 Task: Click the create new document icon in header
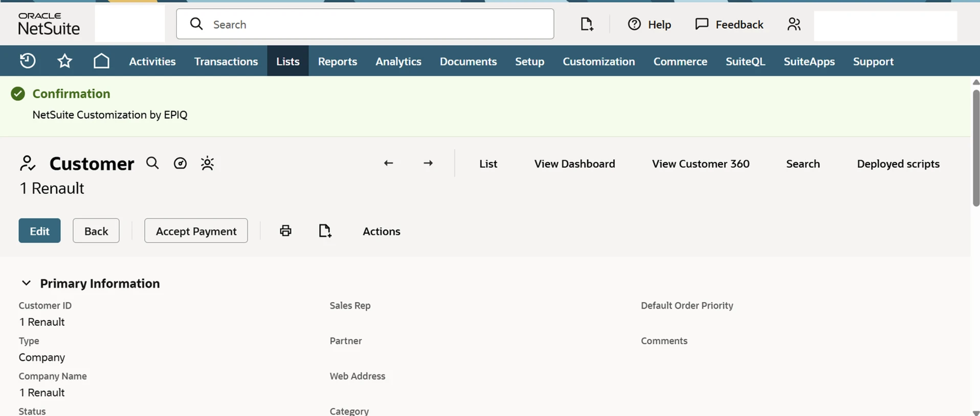point(587,24)
